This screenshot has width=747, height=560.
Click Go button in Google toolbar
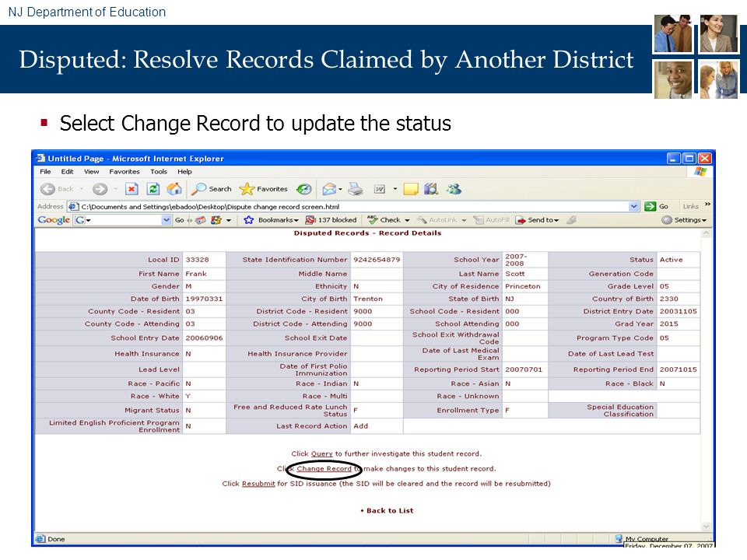point(179,220)
